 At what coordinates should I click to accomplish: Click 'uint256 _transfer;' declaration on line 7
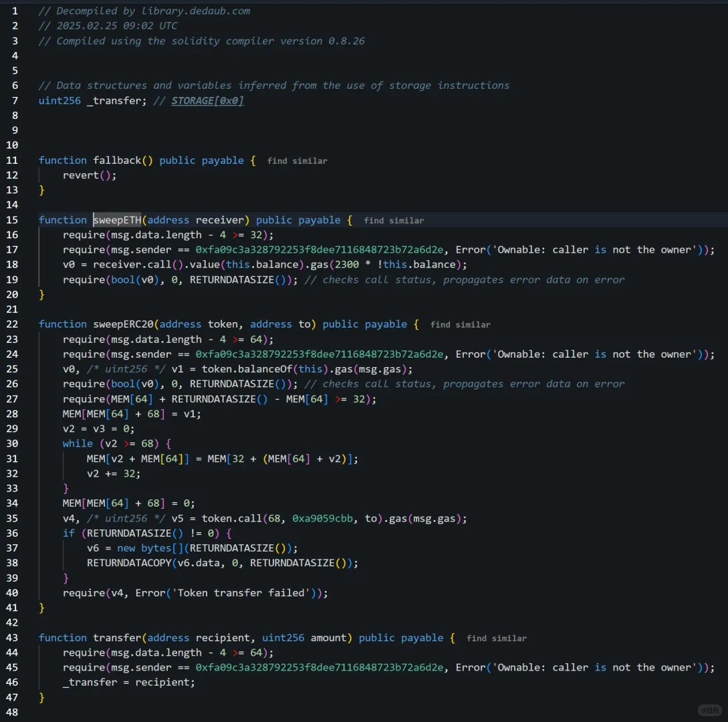point(92,101)
